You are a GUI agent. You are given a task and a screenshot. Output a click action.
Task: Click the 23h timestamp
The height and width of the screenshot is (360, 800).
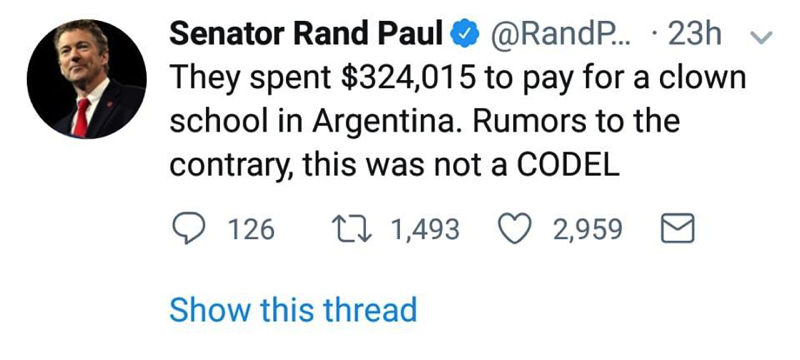694,34
